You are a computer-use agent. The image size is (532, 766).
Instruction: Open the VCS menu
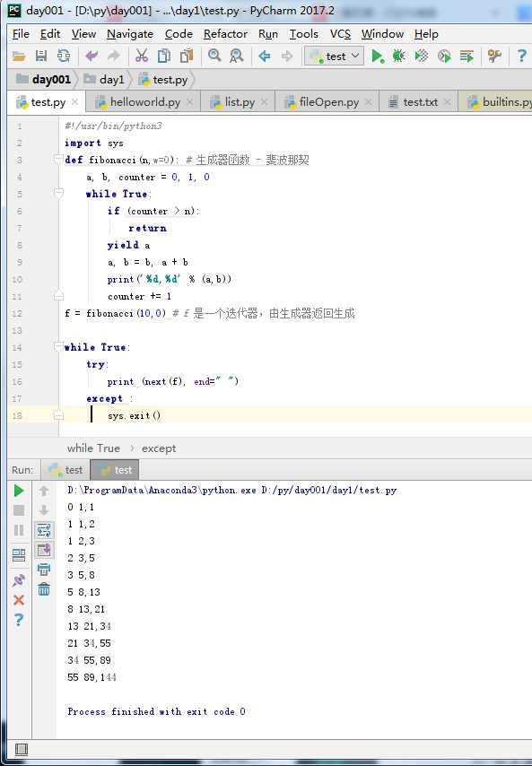click(340, 34)
